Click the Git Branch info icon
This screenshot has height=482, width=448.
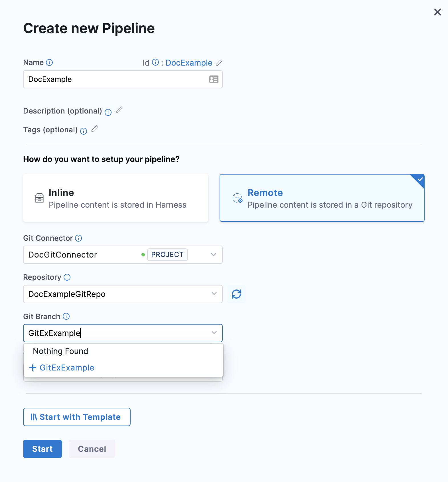click(x=66, y=316)
